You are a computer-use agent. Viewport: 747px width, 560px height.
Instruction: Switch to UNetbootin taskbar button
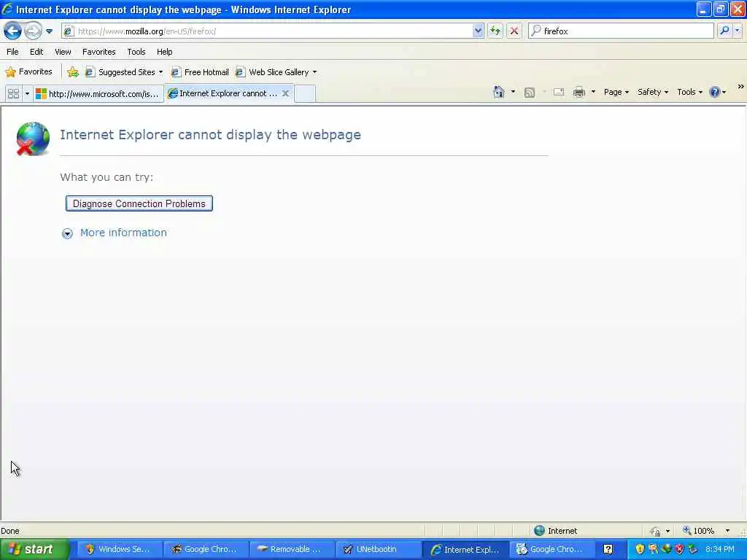click(378, 549)
